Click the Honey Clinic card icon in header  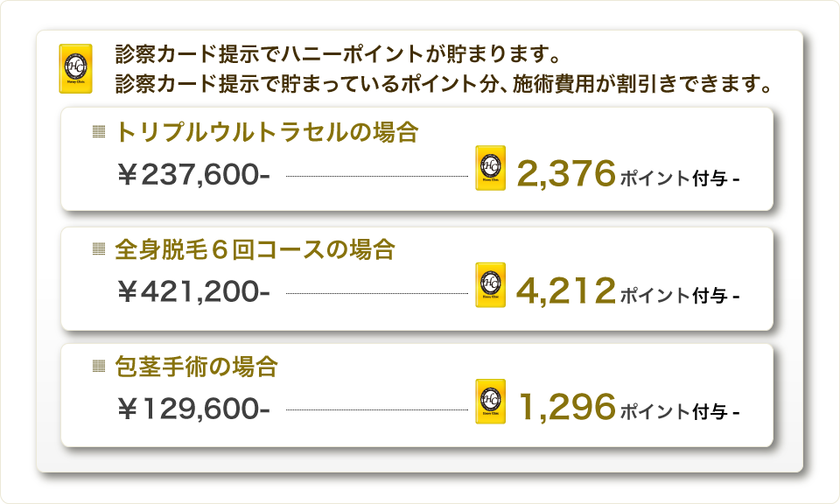pyautogui.click(x=75, y=68)
